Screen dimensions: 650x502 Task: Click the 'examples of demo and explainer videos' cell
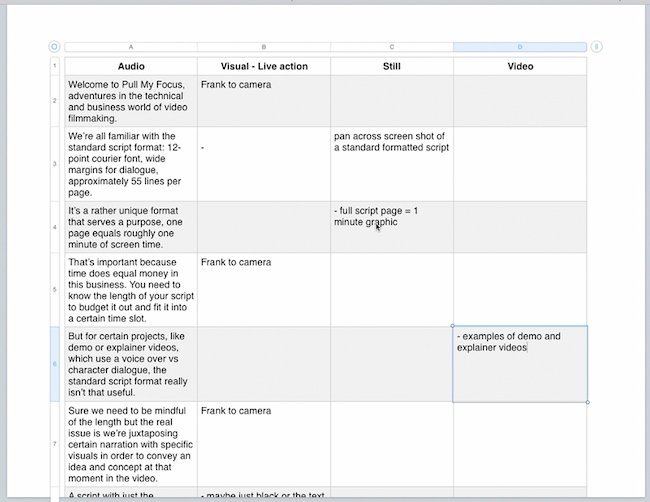tap(520, 364)
